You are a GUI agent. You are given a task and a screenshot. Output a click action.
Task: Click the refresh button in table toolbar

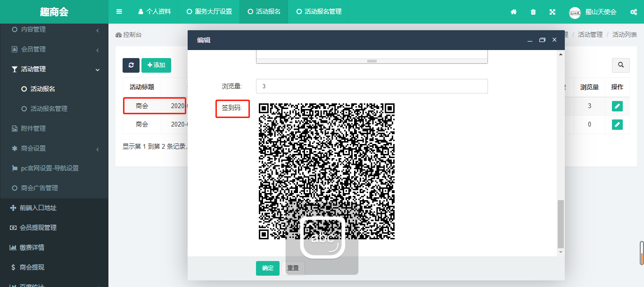tap(131, 65)
